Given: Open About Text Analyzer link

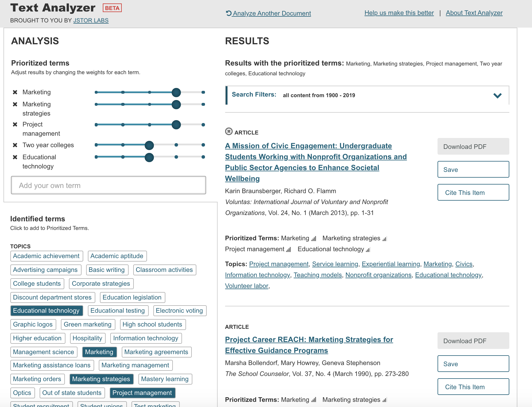Looking at the screenshot, I should click(474, 13).
